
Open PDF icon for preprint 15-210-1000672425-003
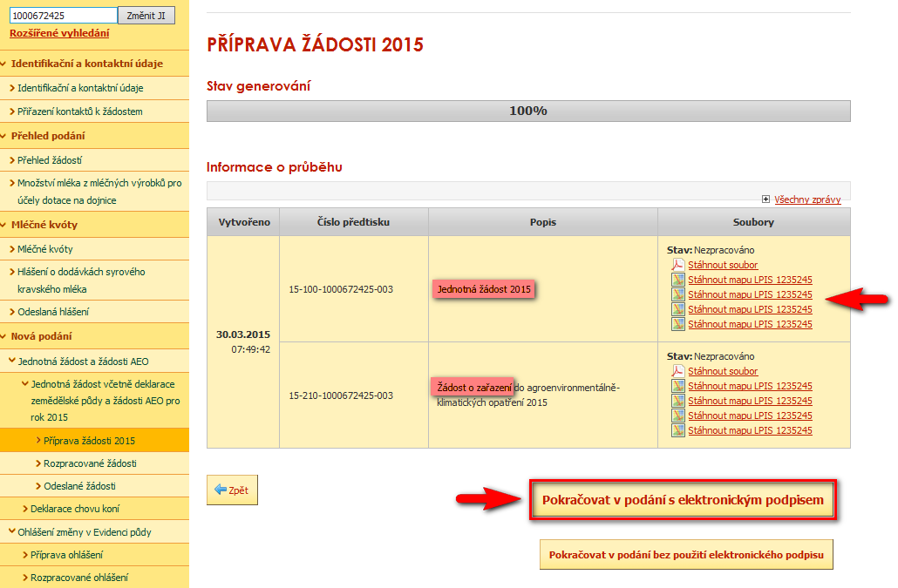coord(678,371)
